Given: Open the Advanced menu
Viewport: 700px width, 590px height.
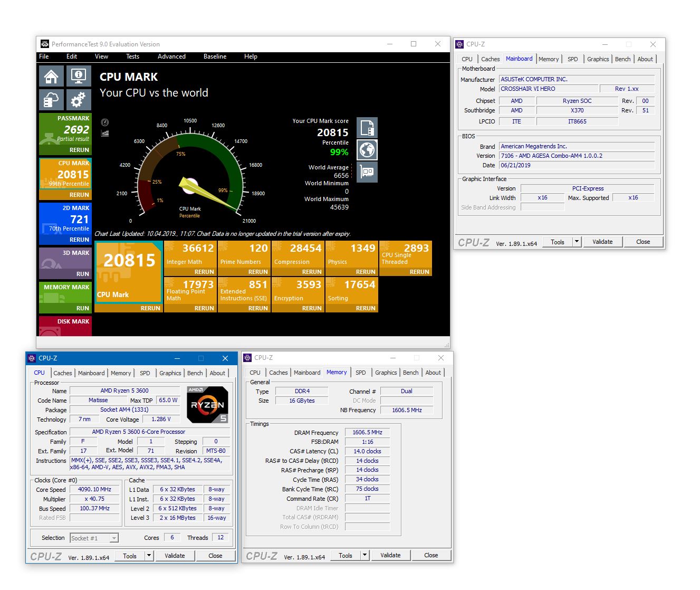Looking at the screenshot, I should click(x=171, y=56).
